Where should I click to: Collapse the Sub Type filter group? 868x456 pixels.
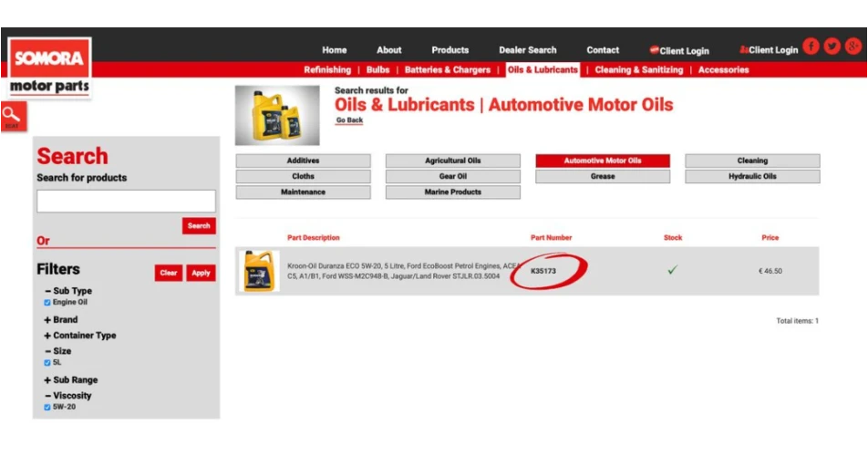68,291
